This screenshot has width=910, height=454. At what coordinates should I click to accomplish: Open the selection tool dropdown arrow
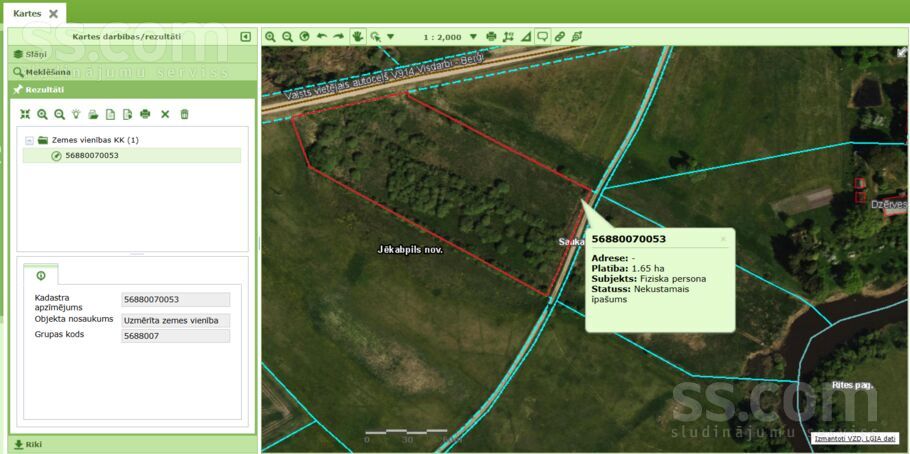coord(391,37)
